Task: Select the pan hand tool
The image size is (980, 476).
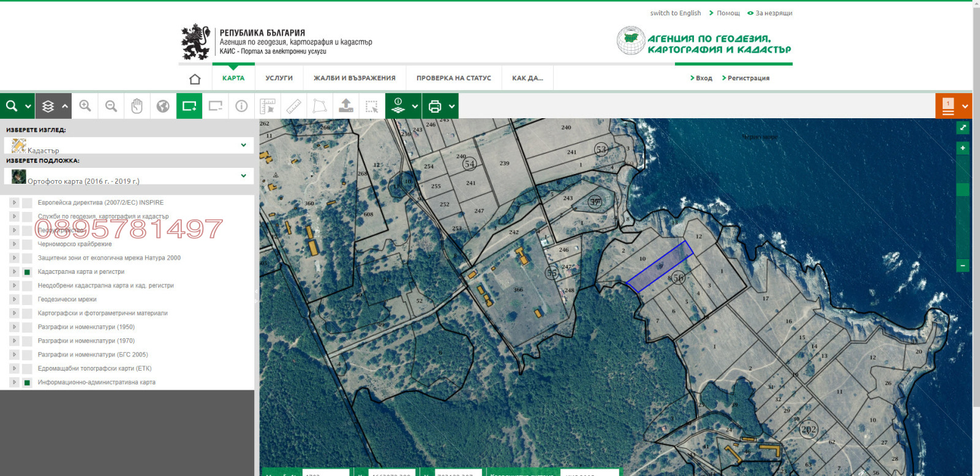Action: pos(137,106)
